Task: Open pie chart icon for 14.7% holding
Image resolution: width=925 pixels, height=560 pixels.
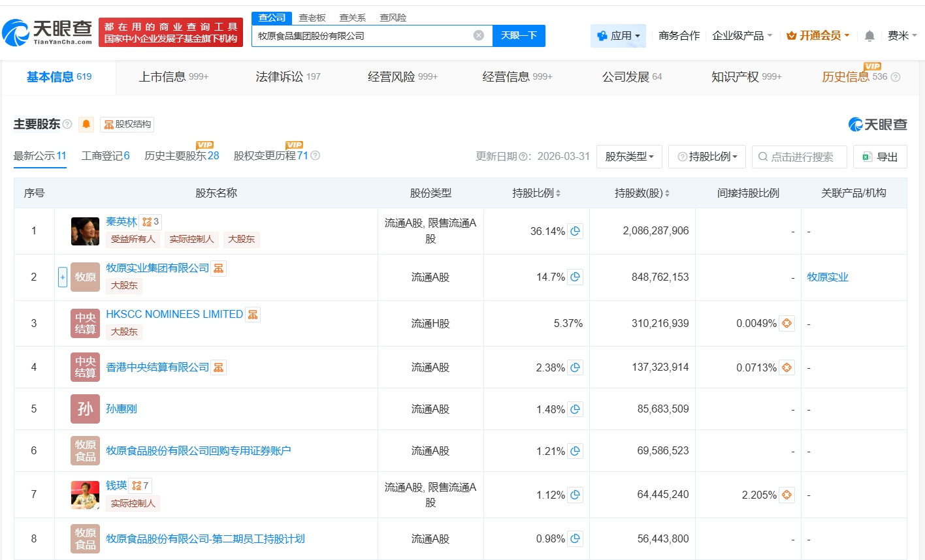Action: (575, 277)
